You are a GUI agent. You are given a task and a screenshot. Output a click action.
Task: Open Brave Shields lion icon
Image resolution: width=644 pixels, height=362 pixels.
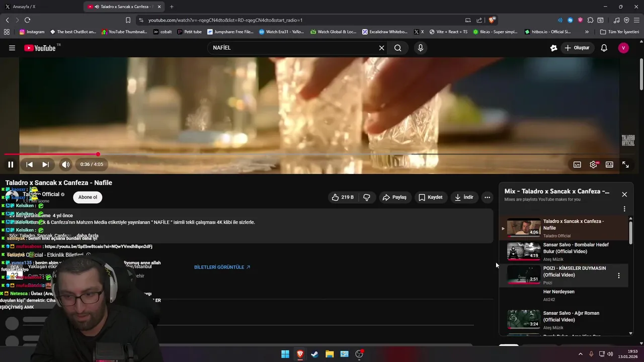(x=492, y=20)
